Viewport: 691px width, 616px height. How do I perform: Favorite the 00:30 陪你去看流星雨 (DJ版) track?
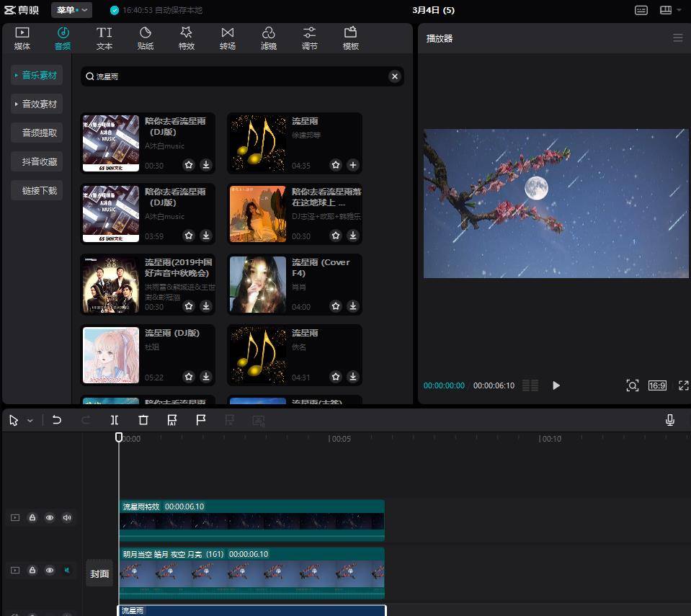tap(189, 165)
